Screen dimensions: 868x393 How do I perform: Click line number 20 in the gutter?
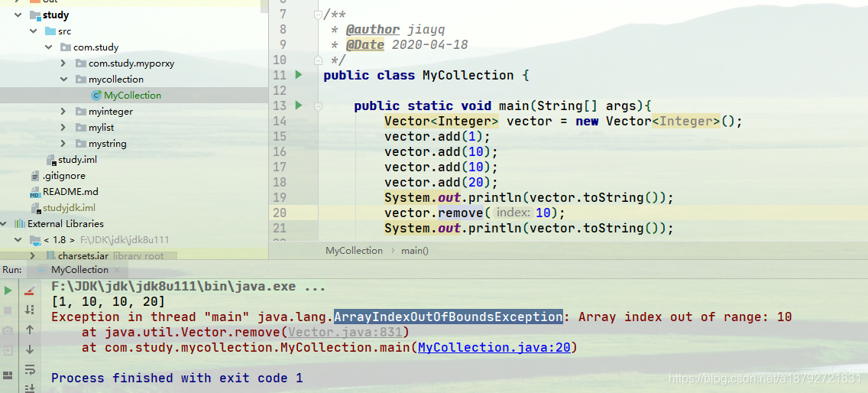pyautogui.click(x=280, y=213)
